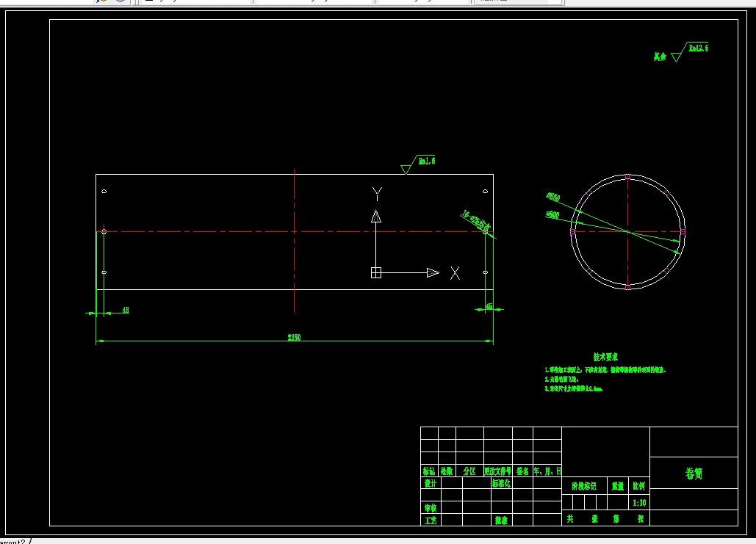Click the 1:10 scale value

pyautogui.click(x=639, y=503)
